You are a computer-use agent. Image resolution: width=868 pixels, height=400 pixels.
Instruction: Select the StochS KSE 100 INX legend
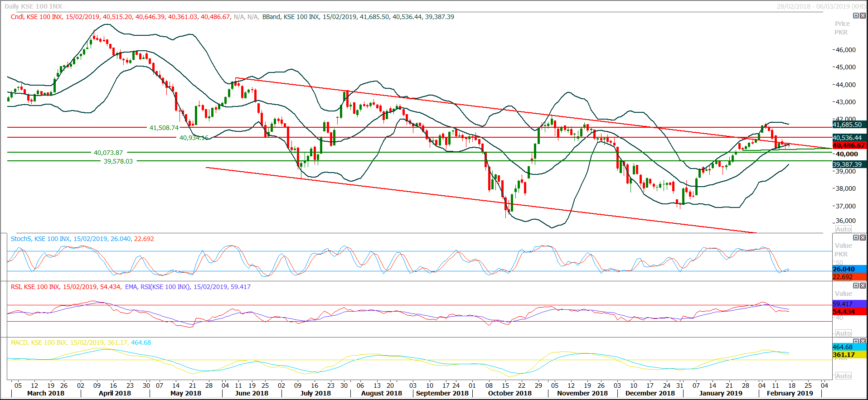point(82,239)
